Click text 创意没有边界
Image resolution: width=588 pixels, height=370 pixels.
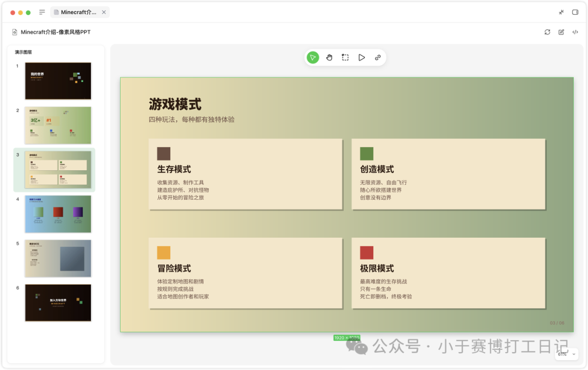[375, 198]
